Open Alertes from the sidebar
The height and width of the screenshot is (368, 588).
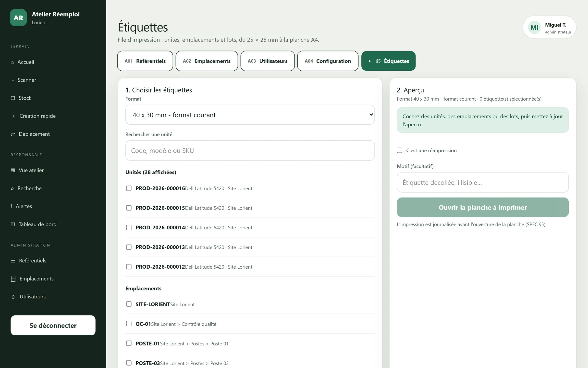[x=53, y=206]
